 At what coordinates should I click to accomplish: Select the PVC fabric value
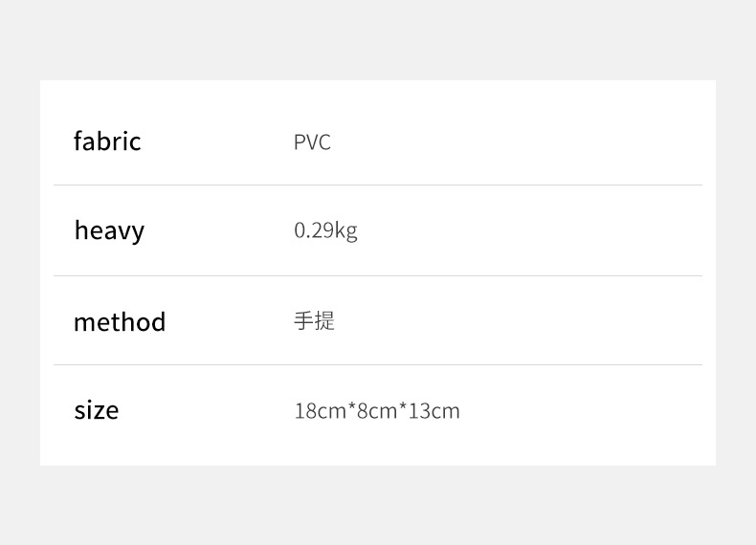click(312, 142)
